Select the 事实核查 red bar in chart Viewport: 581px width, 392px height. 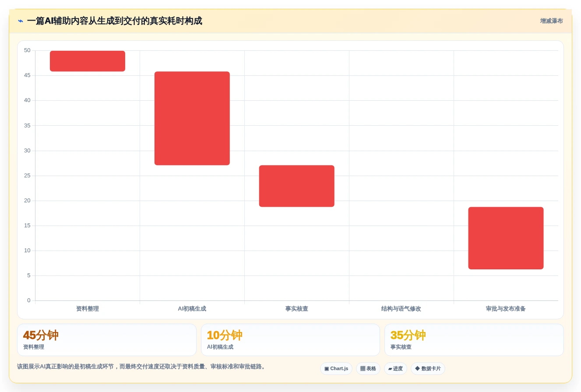coord(297,186)
